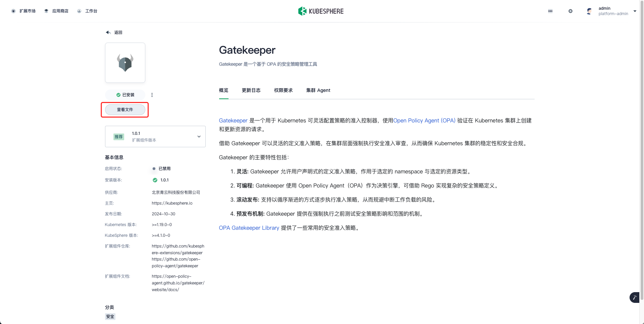Switch to the 权限要求 permissions tab

[283, 90]
